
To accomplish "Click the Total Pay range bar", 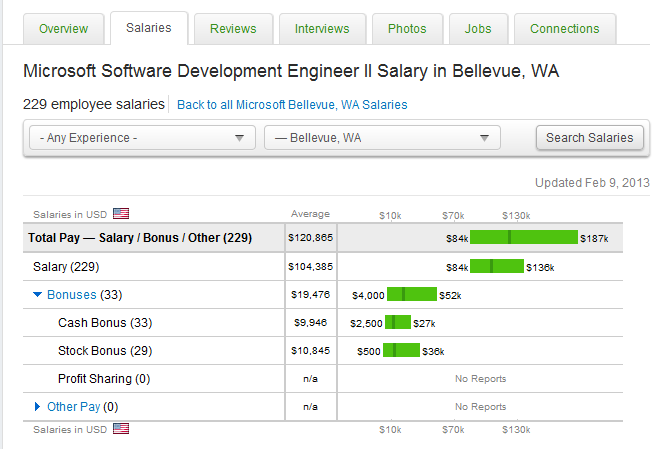I will pos(524,237).
